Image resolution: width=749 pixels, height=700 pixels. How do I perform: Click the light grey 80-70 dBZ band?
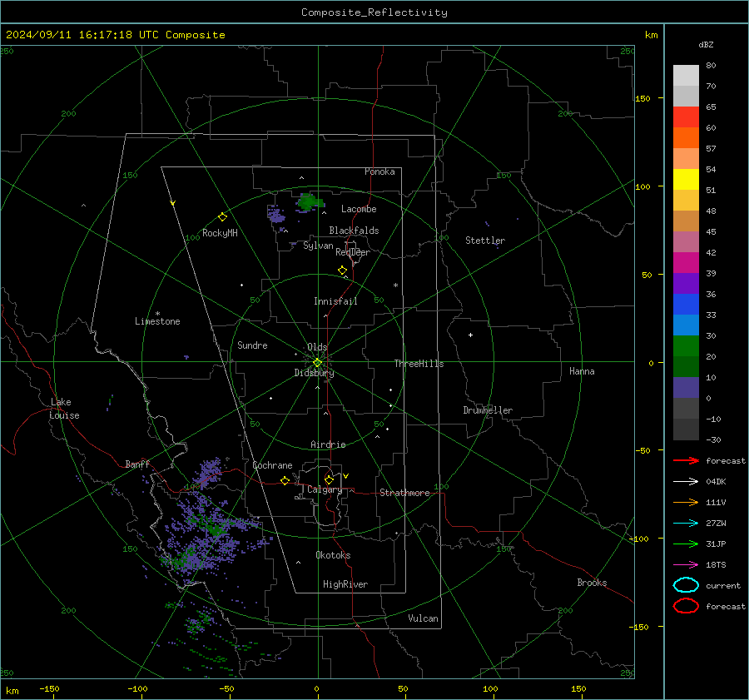[x=686, y=76]
